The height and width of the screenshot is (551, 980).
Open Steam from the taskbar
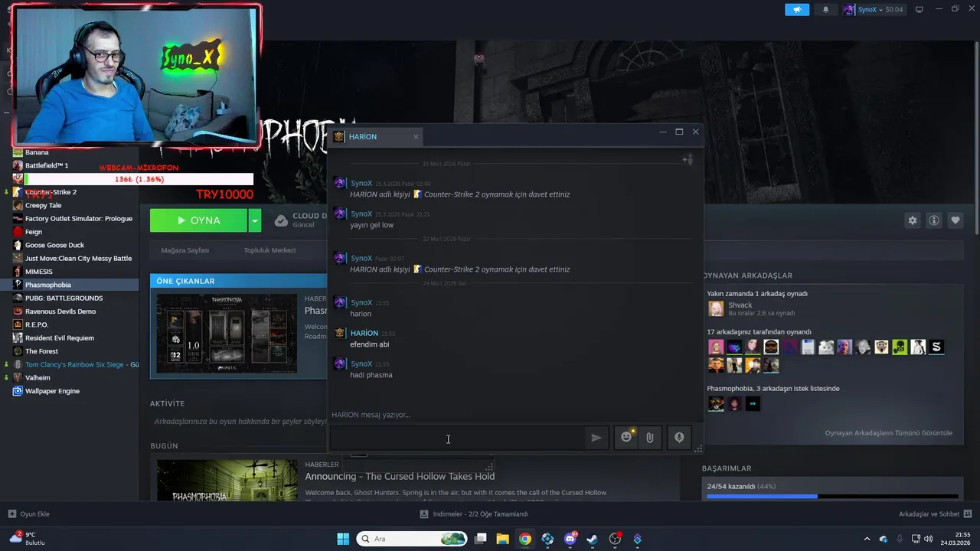point(592,539)
